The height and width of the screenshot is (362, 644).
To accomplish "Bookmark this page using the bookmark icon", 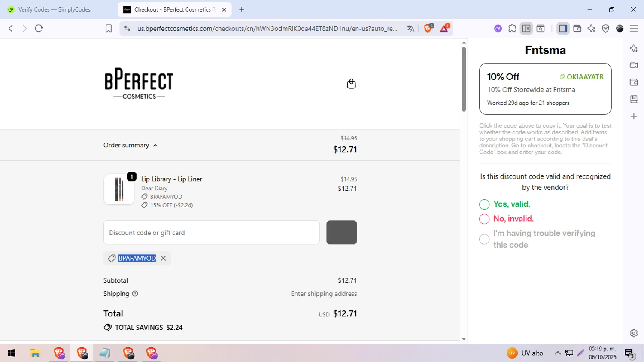I will point(109,28).
